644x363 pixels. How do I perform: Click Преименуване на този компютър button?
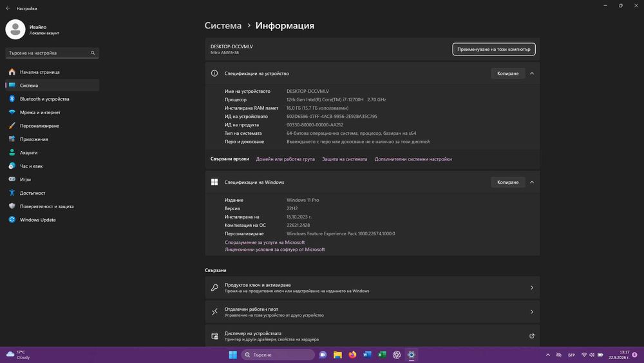(494, 49)
